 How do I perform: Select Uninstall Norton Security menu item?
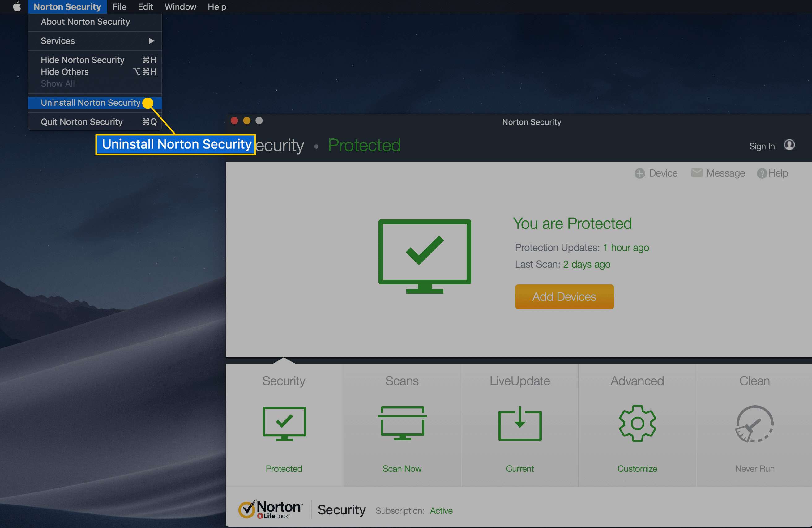(92, 102)
